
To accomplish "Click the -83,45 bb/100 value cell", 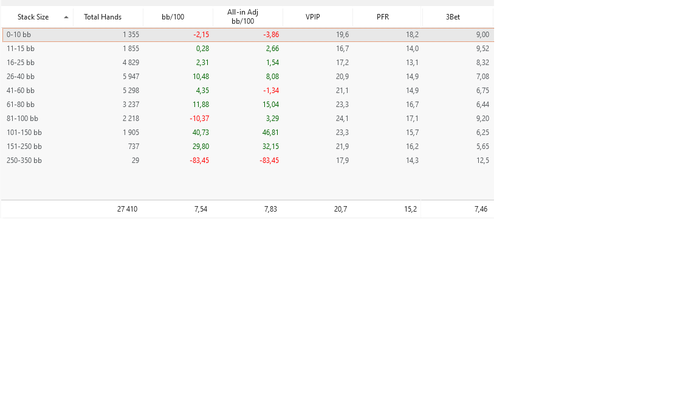I will coord(199,160).
